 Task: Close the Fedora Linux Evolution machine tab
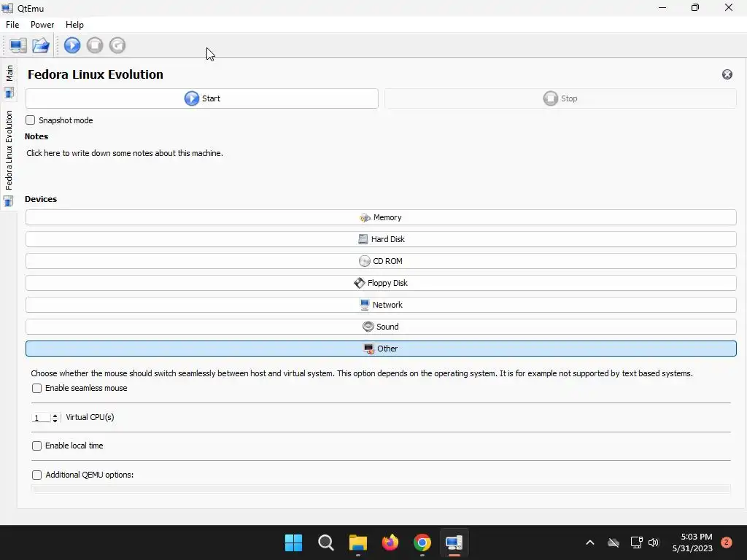[x=727, y=74]
